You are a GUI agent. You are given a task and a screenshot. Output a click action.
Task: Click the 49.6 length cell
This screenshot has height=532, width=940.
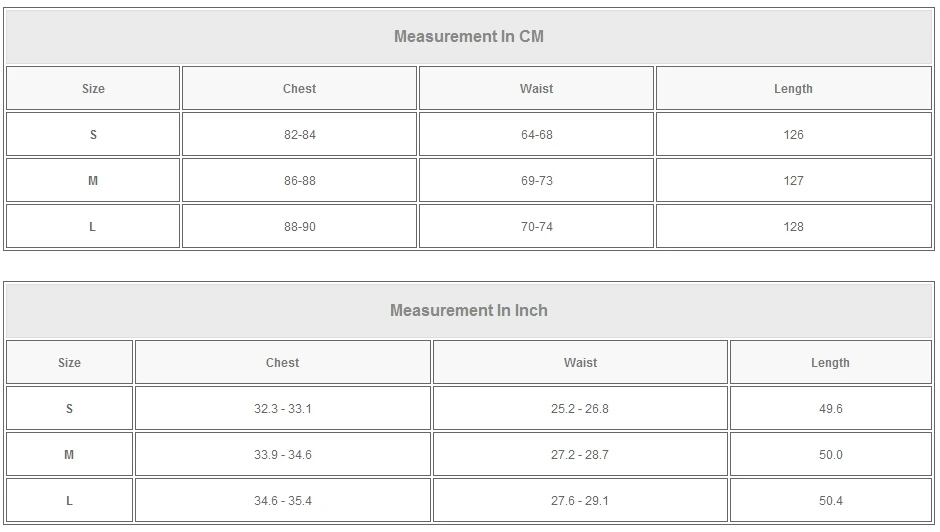coord(830,409)
